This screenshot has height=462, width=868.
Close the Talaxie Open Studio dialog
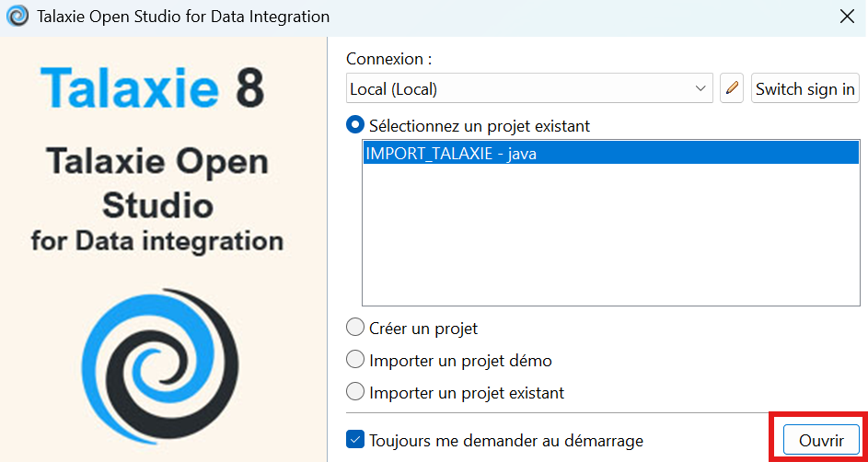(x=846, y=17)
